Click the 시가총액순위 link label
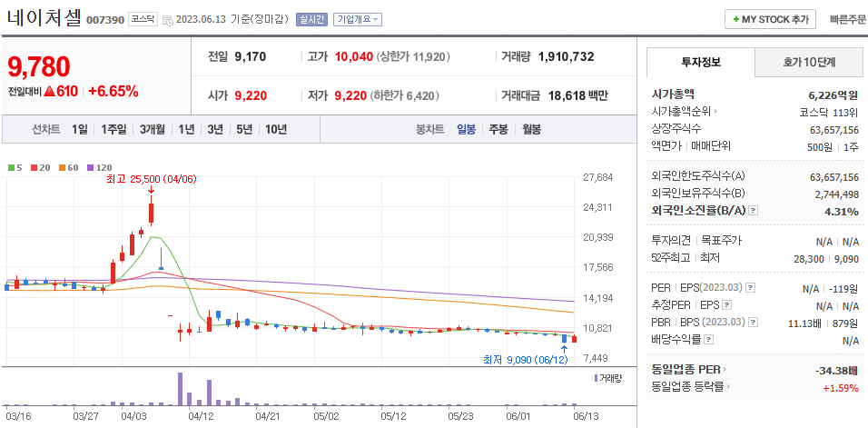The height and width of the screenshot is (428, 868). pyautogui.click(x=682, y=112)
